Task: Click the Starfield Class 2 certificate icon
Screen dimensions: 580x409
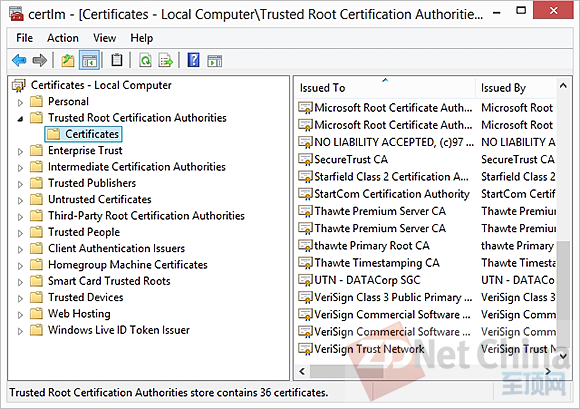Action: [305, 177]
